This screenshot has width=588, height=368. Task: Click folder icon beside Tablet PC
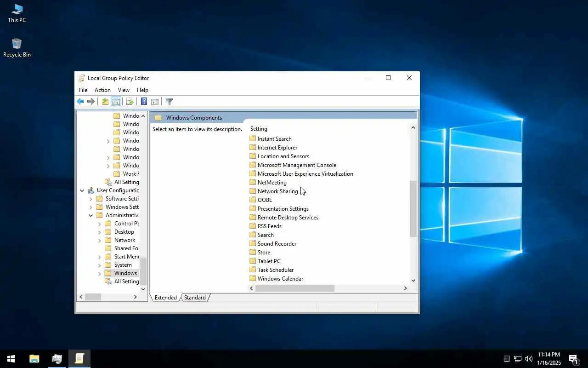(253, 261)
